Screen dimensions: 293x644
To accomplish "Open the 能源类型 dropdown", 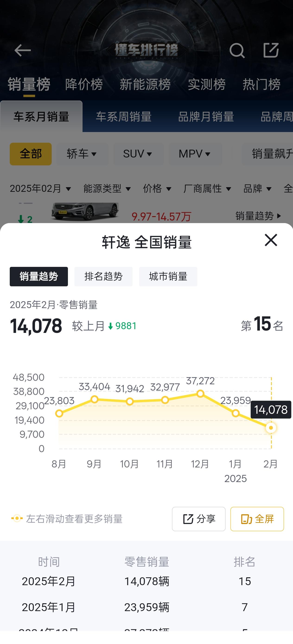I will click(x=107, y=188).
